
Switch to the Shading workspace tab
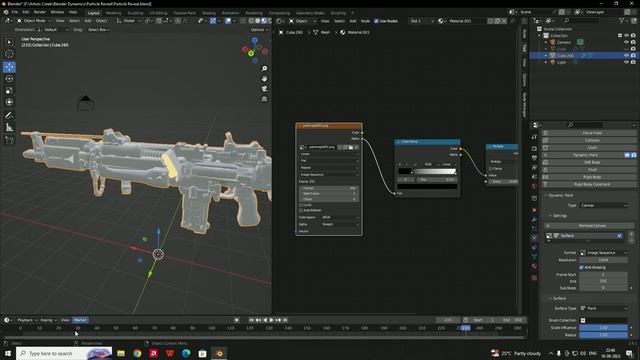tap(209, 13)
